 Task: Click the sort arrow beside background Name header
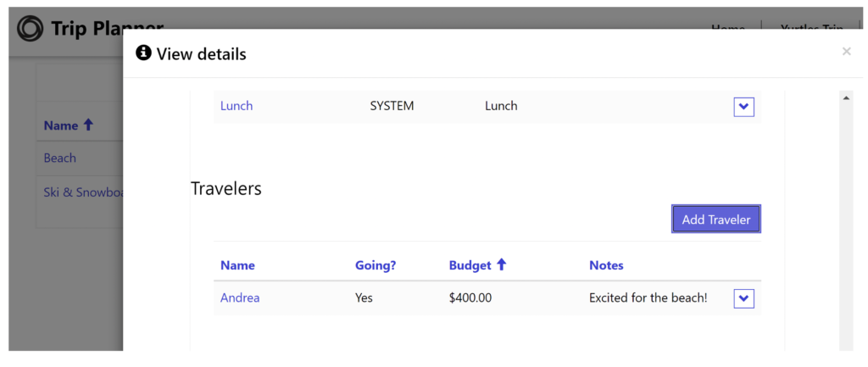coord(87,125)
